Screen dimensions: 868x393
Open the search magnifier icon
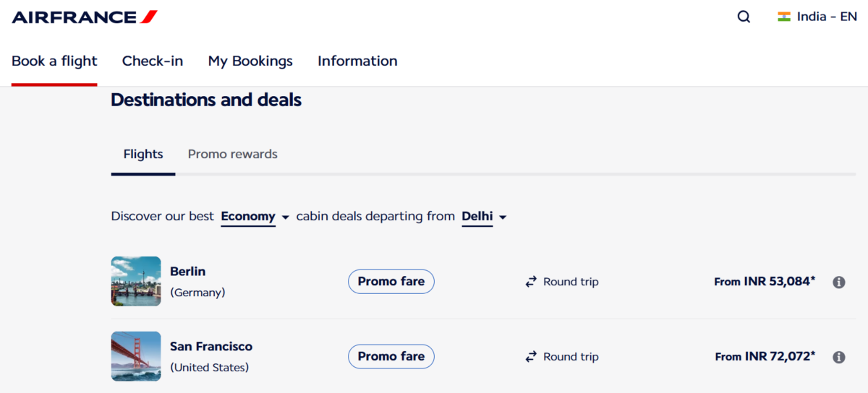point(744,17)
